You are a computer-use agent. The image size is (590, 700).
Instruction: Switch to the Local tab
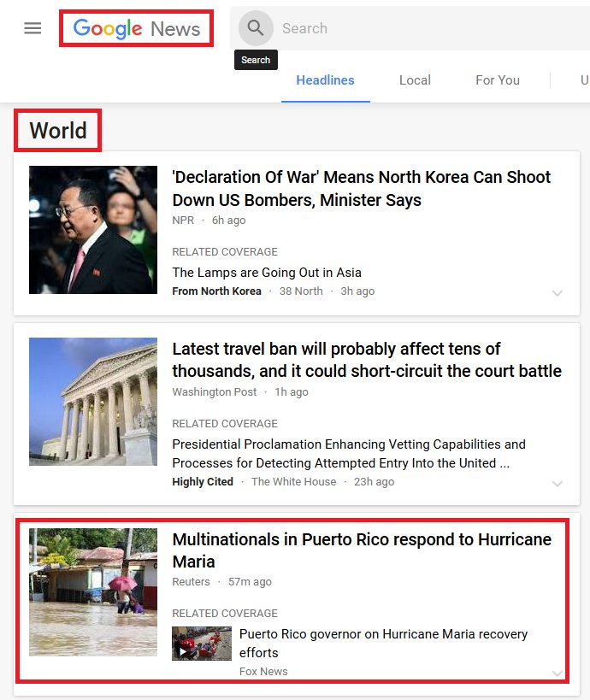pyautogui.click(x=415, y=79)
